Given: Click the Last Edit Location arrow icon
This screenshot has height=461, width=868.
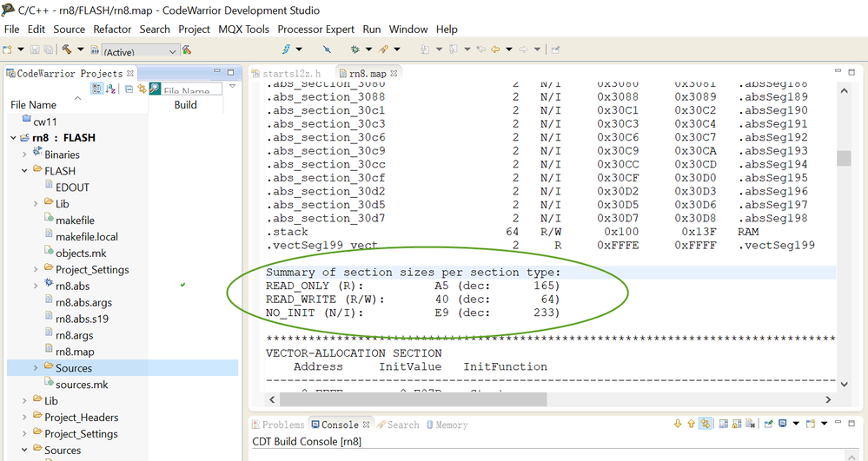Looking at the screenshot, I should coord(481,49).
